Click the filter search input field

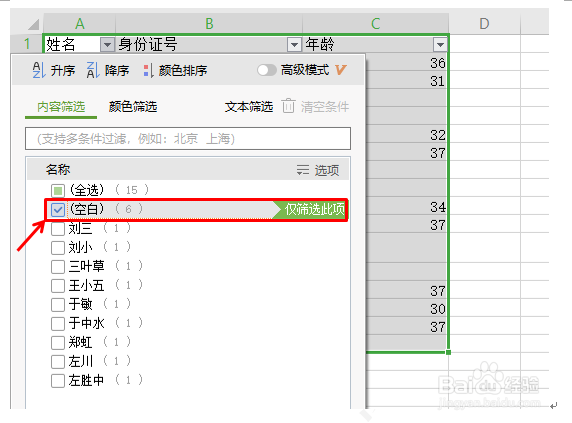(188, 139)
